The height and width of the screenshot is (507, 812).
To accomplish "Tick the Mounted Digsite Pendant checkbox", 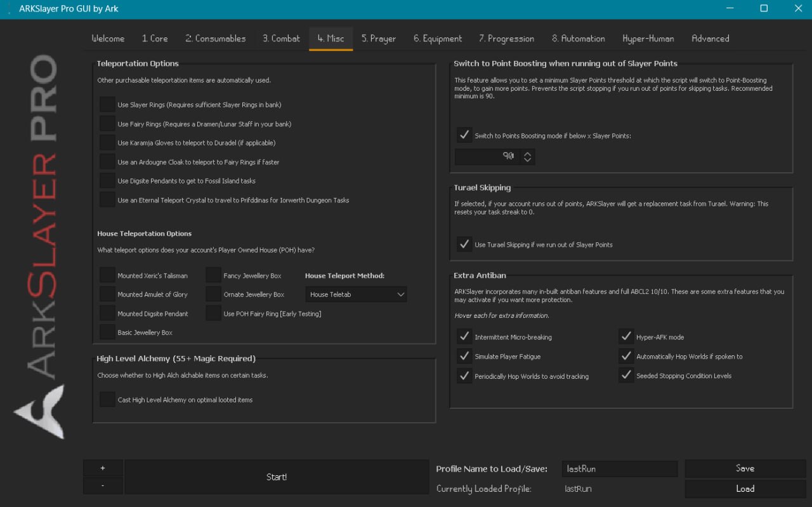I will (107, 313).
